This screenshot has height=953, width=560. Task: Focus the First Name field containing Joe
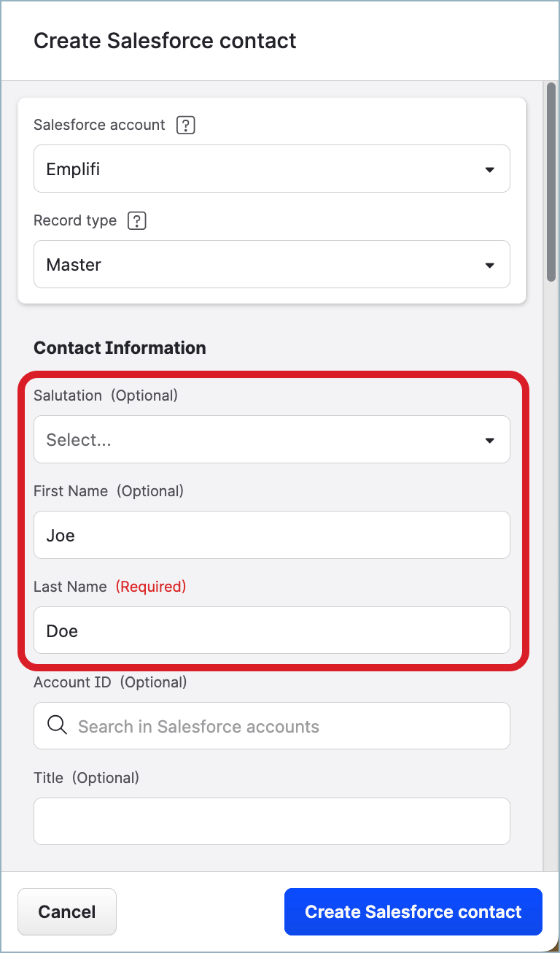(271, 536)
